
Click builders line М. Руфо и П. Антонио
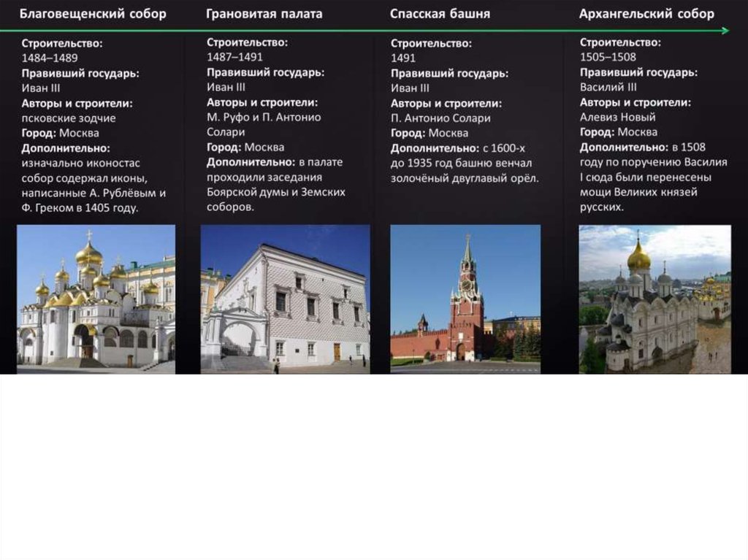click(x=264, y=117)
